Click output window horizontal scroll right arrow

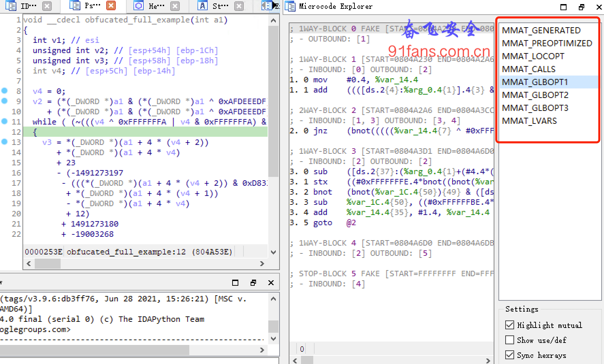262,350
